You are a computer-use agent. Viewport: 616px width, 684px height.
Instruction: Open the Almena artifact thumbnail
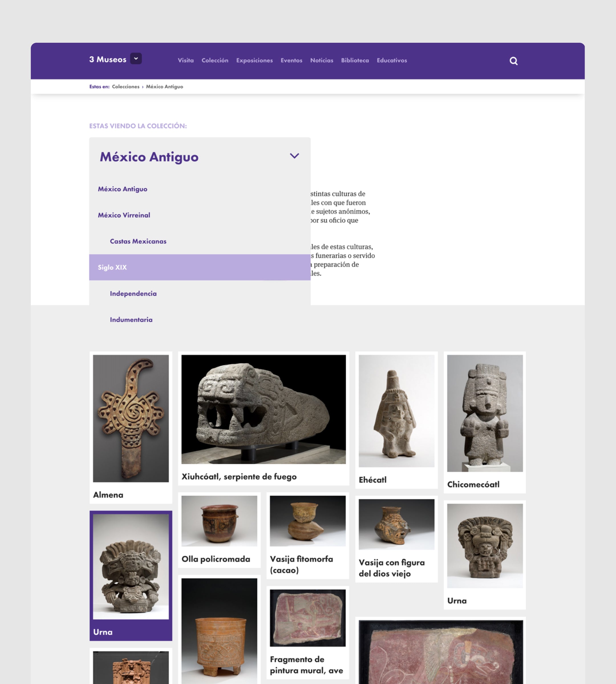131,418
